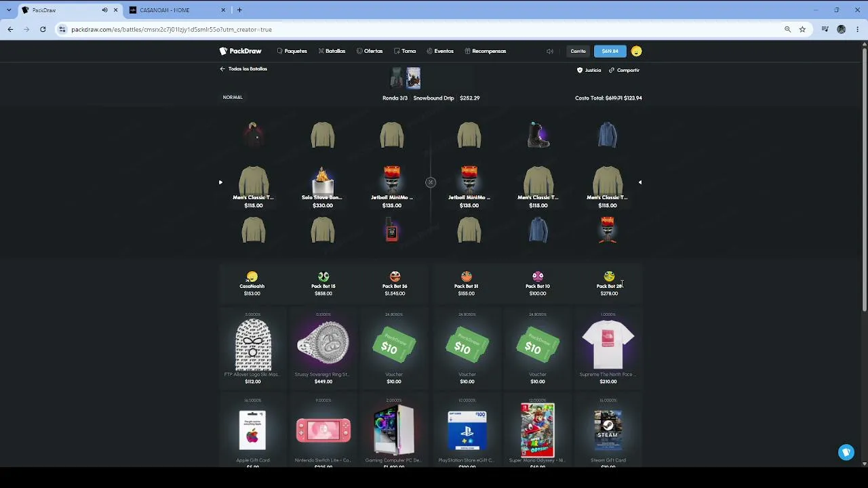This screenshot has height=488, width=868.
Task: Click the Costo Total price text
Action: point(608,98)
